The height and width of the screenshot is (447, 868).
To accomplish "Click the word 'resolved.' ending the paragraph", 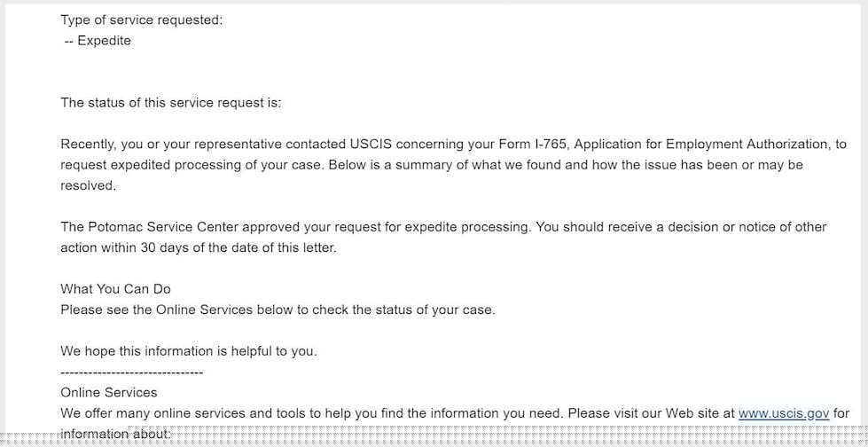I will (89, 186).
